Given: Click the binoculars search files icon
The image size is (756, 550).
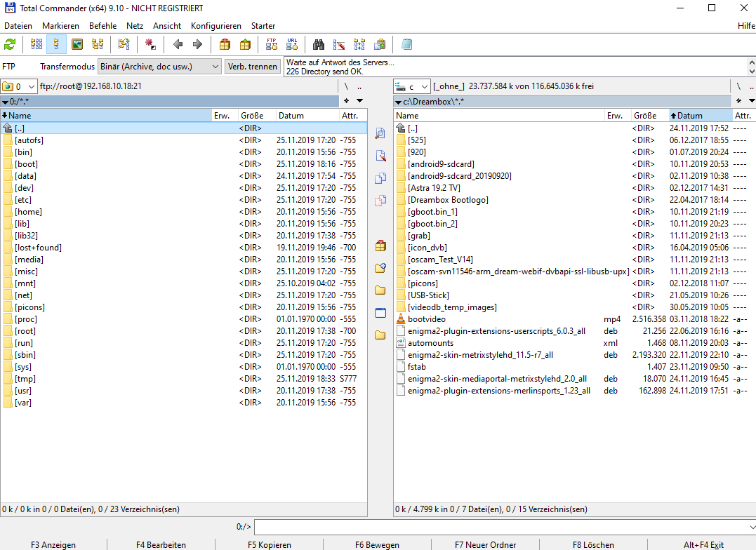Looking at the screenshot, I should 319,44.
